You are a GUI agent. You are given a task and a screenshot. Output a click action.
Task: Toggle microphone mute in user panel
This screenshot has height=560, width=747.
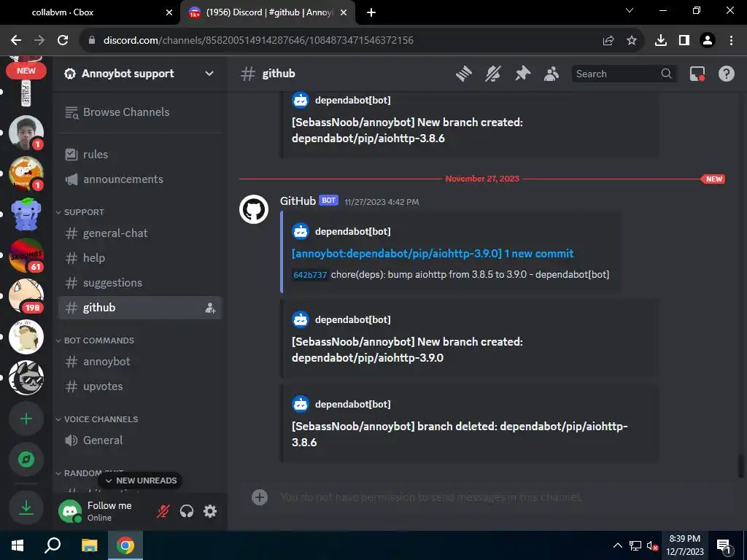(163, 511)
